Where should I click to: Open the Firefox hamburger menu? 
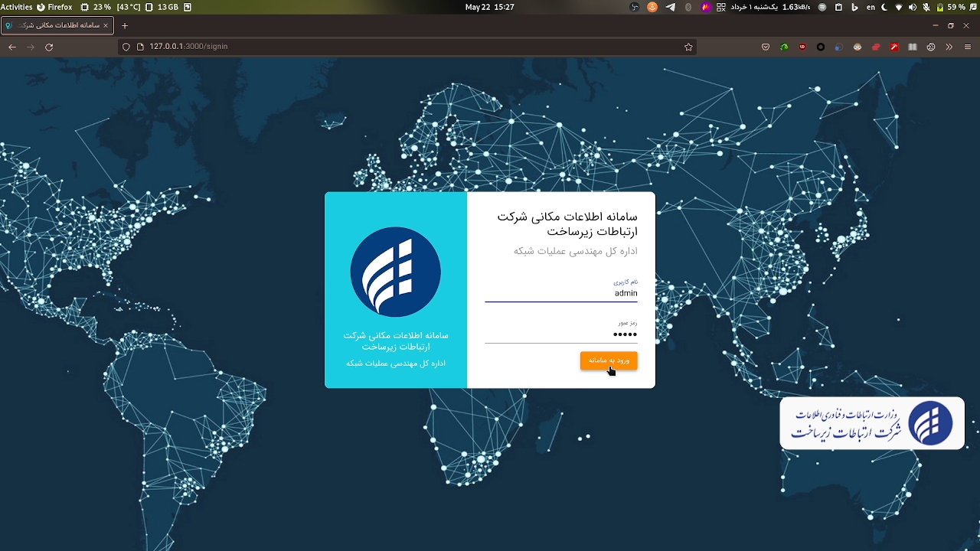coord(968,47)
